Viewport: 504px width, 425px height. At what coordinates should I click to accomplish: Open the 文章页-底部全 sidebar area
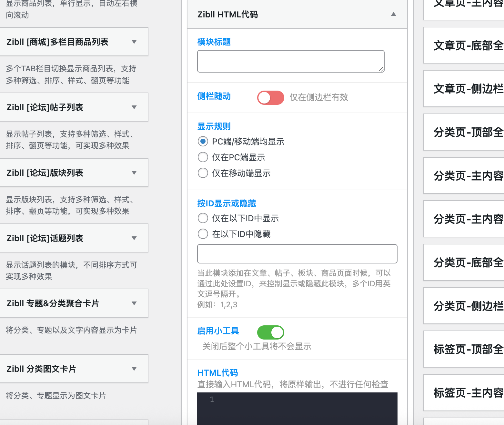pyautogui.click(x=465, y=45)
